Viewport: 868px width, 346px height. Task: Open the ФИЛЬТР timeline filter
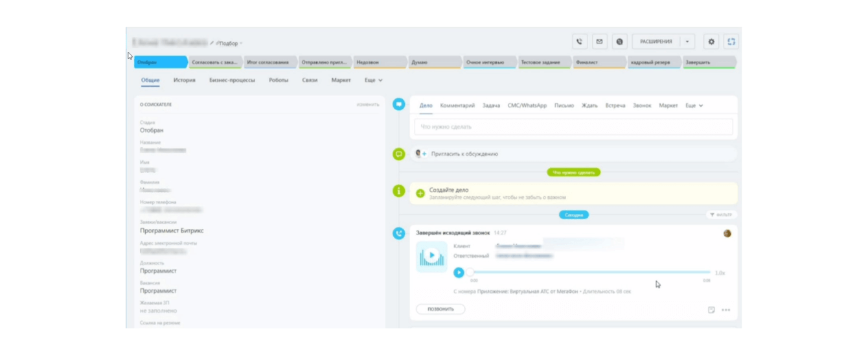coord(721,214)
